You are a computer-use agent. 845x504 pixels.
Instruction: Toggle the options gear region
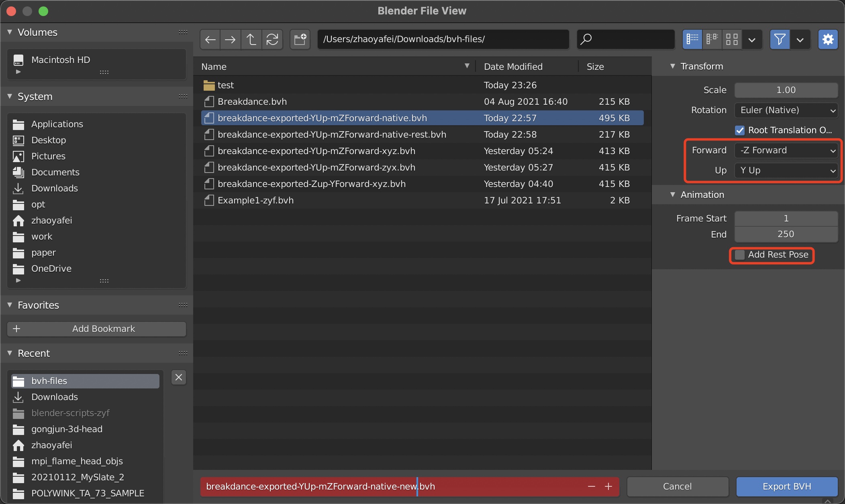828,39
